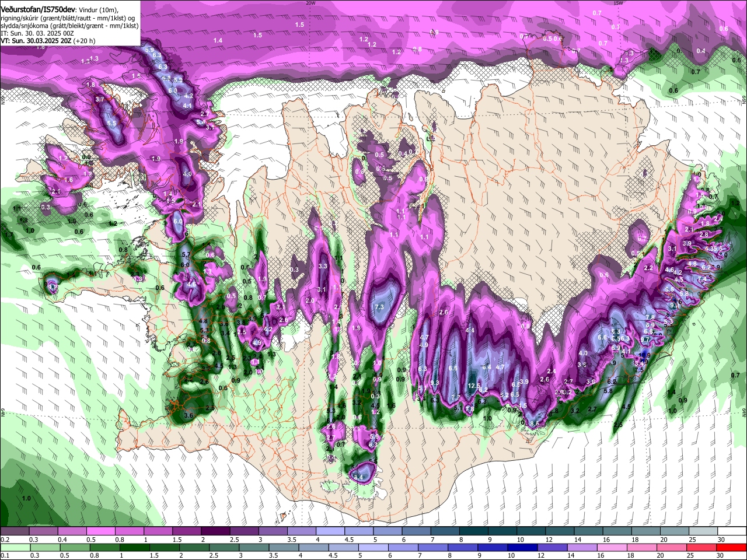The height and width of the screenshot is (560, 747).
Task: Click the 15W longitude label at top
Action: [619, 3]
